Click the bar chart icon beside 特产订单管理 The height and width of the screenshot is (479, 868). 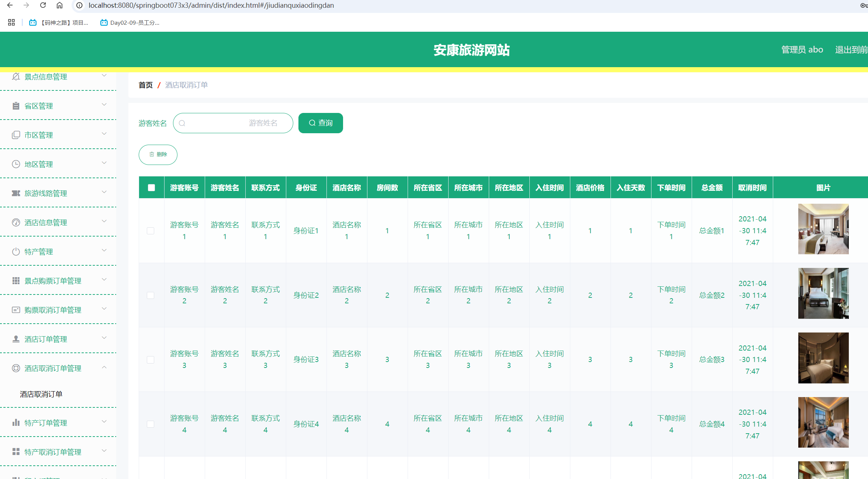(16, 423)
